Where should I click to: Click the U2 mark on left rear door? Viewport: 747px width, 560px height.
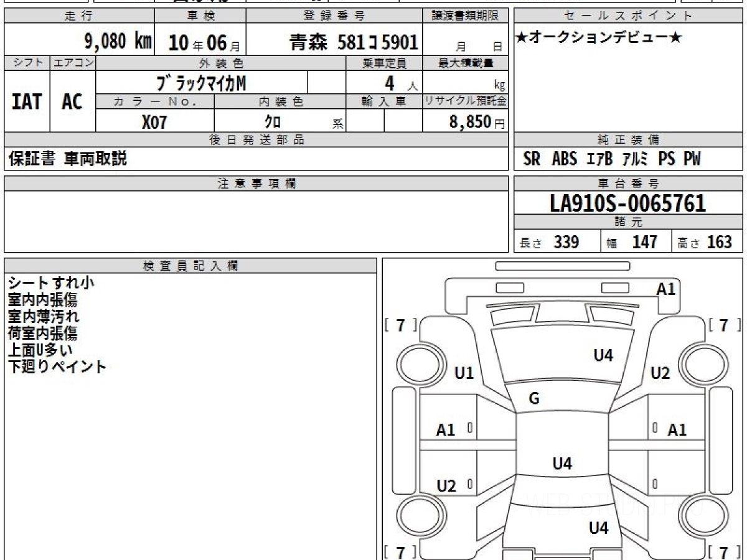click(446, 486)
